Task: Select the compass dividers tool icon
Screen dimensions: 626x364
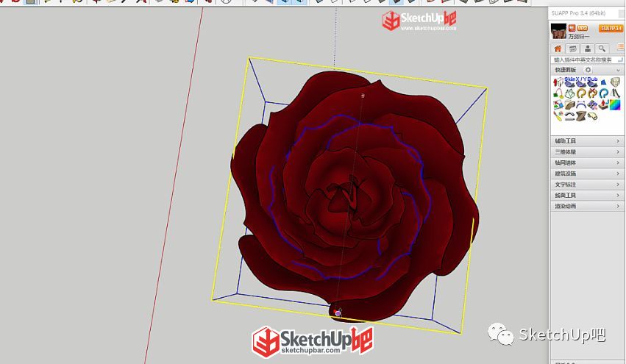Action: pyautogui.click(x=615, y=94)
